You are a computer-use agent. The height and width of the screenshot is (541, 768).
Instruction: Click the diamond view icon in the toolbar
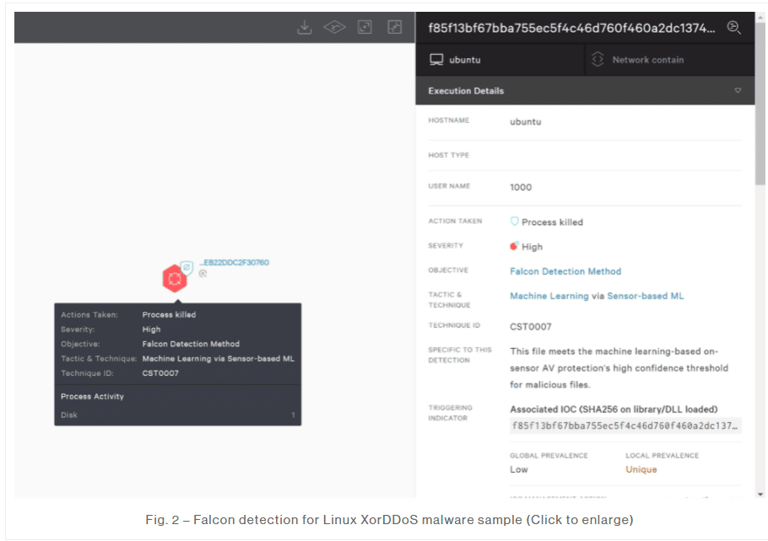tap(334, 27)
